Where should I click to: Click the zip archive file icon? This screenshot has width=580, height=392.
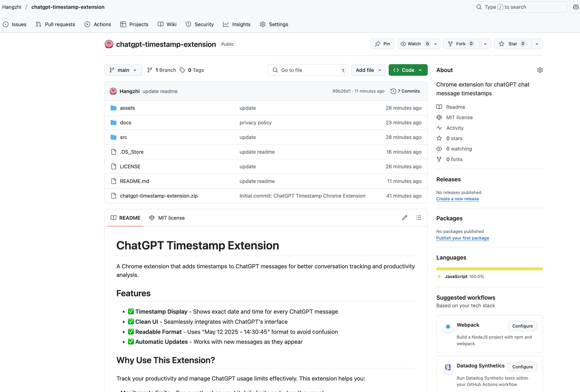114,196
